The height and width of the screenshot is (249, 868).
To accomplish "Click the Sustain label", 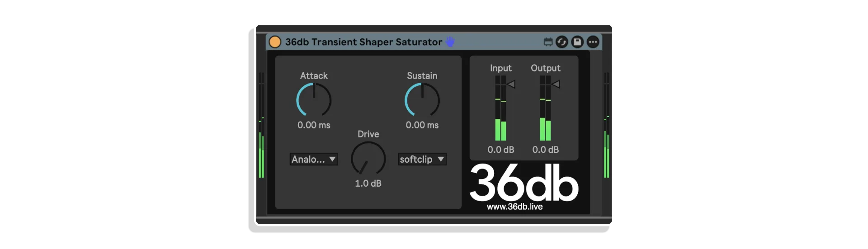I will [422, 76].
